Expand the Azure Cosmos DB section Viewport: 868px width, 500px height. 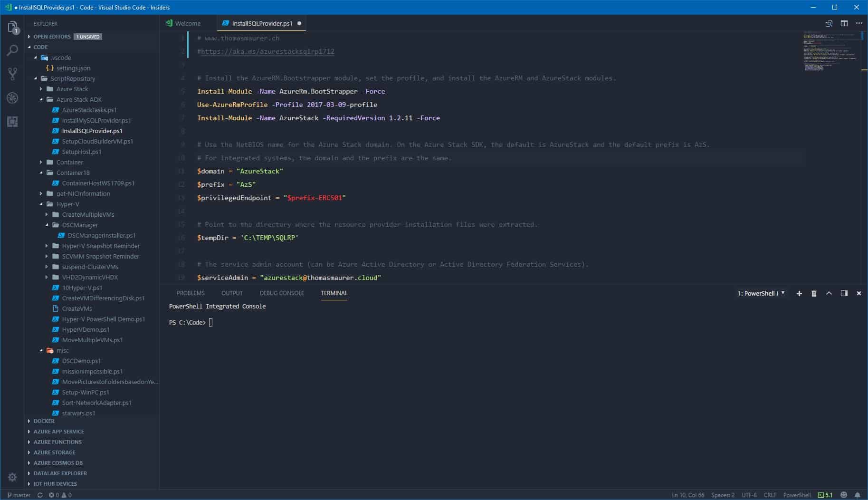click(58, 463)
